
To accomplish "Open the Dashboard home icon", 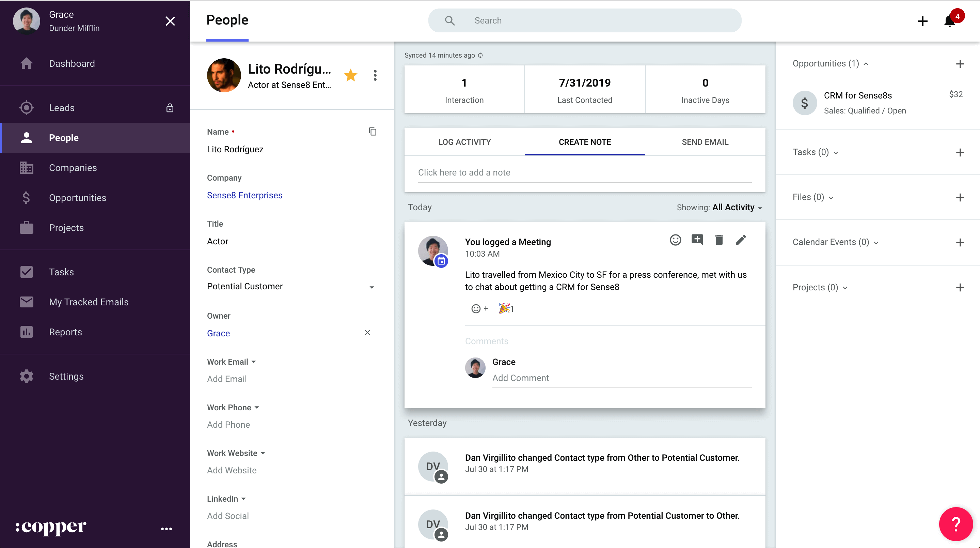I will tap(26, 63).
